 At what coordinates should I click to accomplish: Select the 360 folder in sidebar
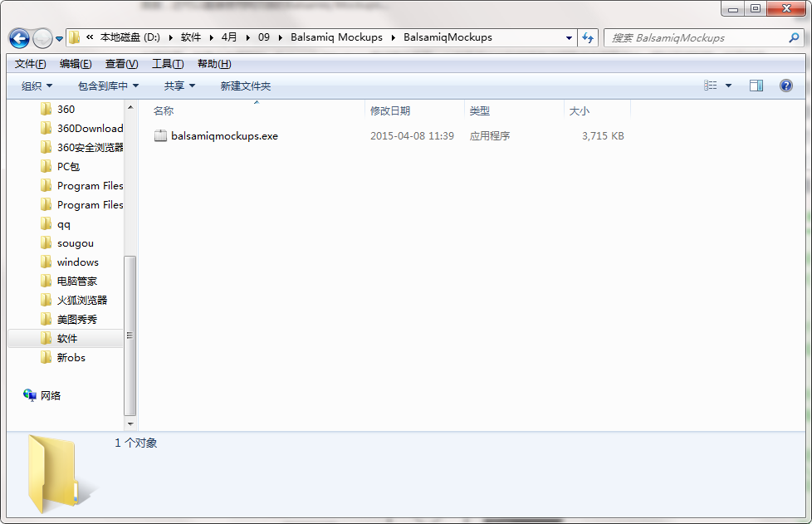(66, 110)
